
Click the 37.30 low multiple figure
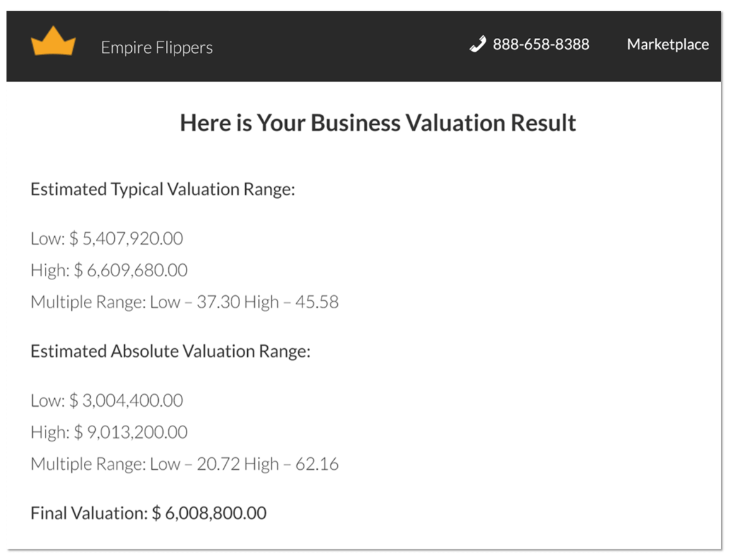[218, 301]
